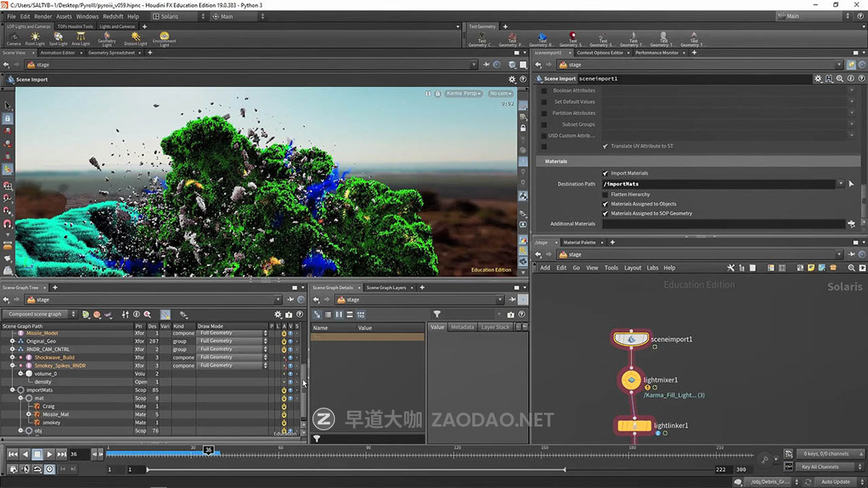The height and width of the screenshot is (488, 868).
Task: Switch to the Geometry Spreadsheet tab
Action: 111,53
